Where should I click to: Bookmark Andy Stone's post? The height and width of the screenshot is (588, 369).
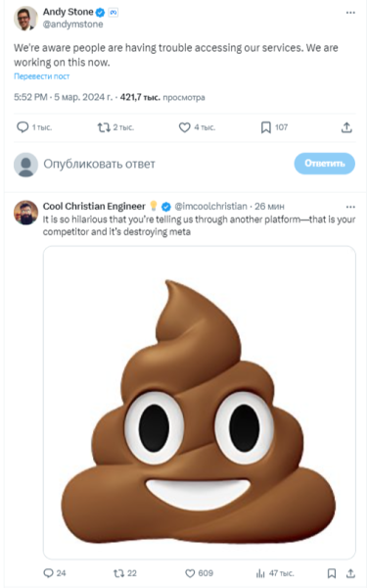pyautogui.click(x=266, y=127)
